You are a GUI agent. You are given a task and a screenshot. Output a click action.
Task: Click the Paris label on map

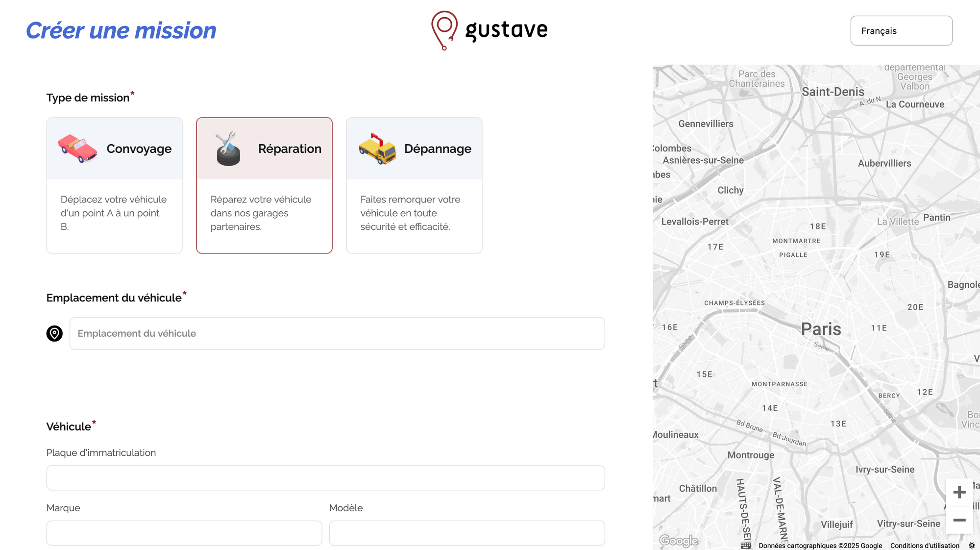(821, 329)
